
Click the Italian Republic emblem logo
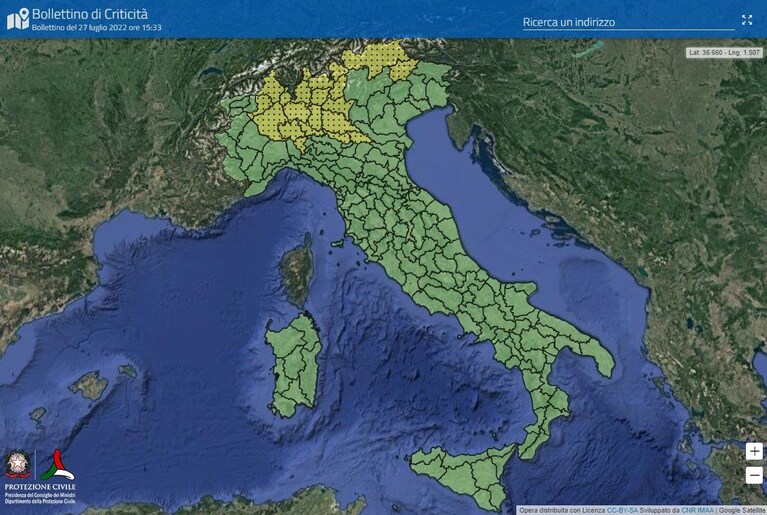(18, 465)
